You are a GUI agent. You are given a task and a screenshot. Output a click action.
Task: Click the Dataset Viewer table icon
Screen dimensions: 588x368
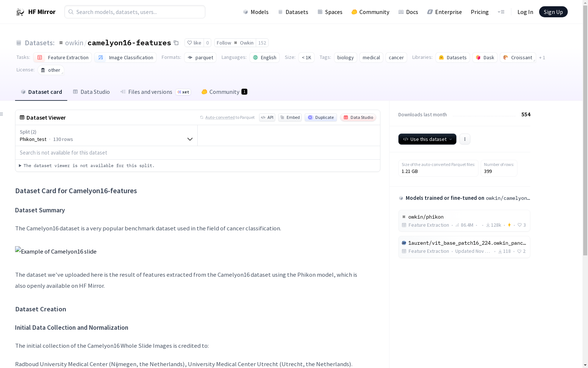[x=22, y=117]
